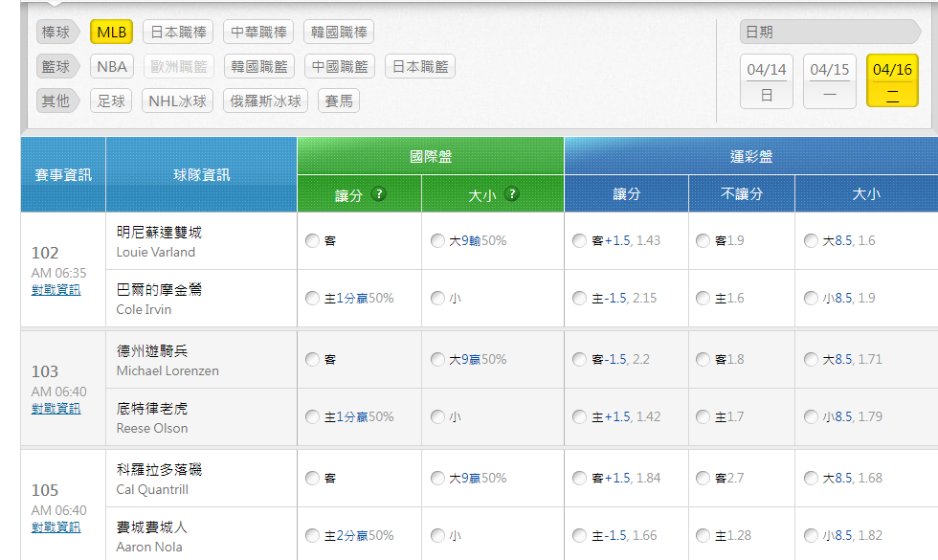Select 大8.5, 1.71 radio option
The width and height of the screenshot is (938, 560).
tap(811, 359)
